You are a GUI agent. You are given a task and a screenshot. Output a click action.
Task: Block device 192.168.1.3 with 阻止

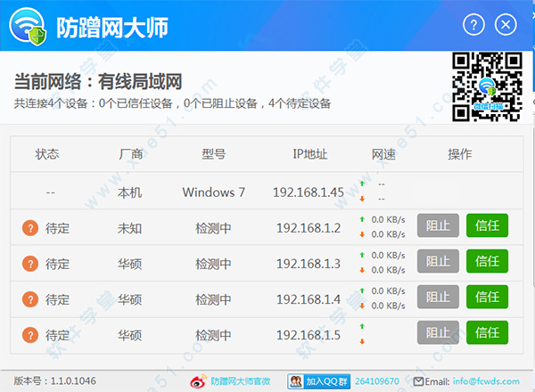click(x=438, y=261)
